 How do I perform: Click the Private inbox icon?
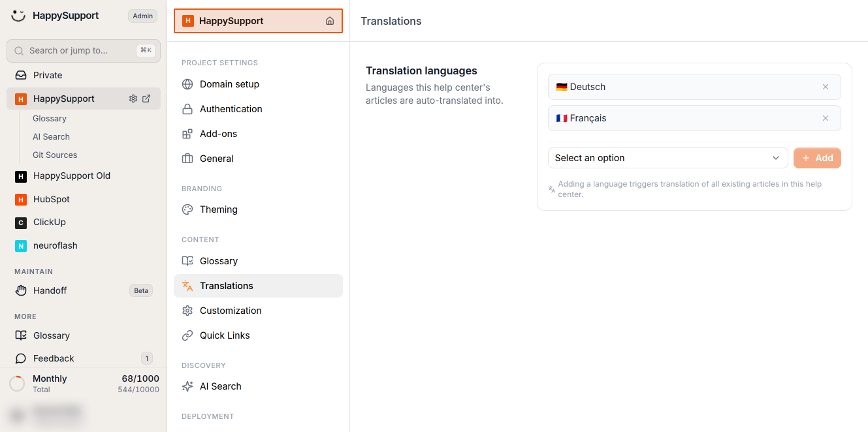21,75
